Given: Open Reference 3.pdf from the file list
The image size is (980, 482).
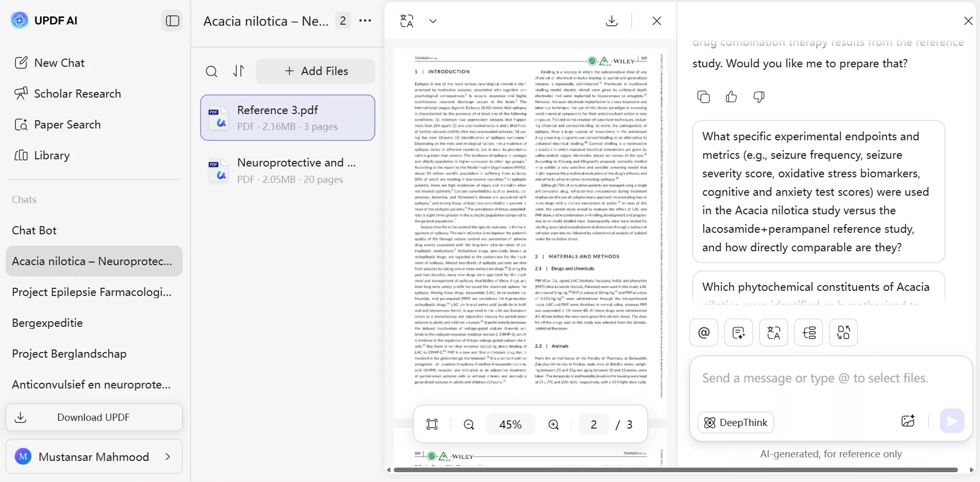Looking at the screenshot, I should click(x=287, y=117).
